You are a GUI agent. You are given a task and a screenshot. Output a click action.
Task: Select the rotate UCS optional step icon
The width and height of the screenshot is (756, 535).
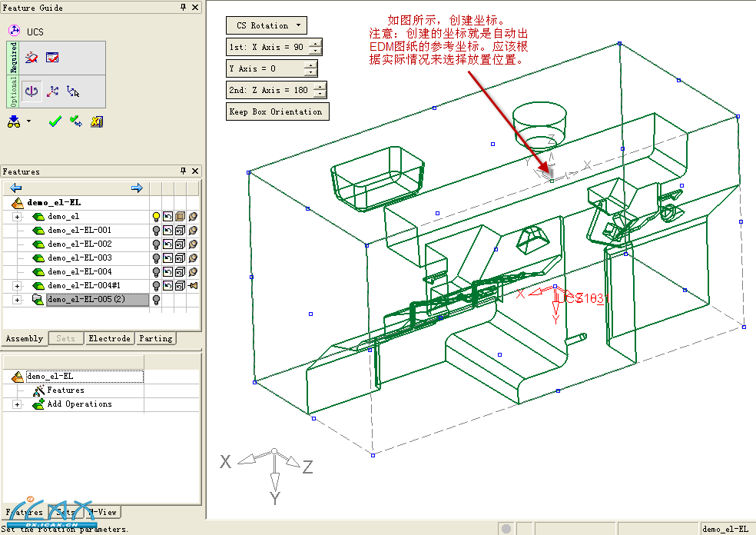click(x=31, y=91)
